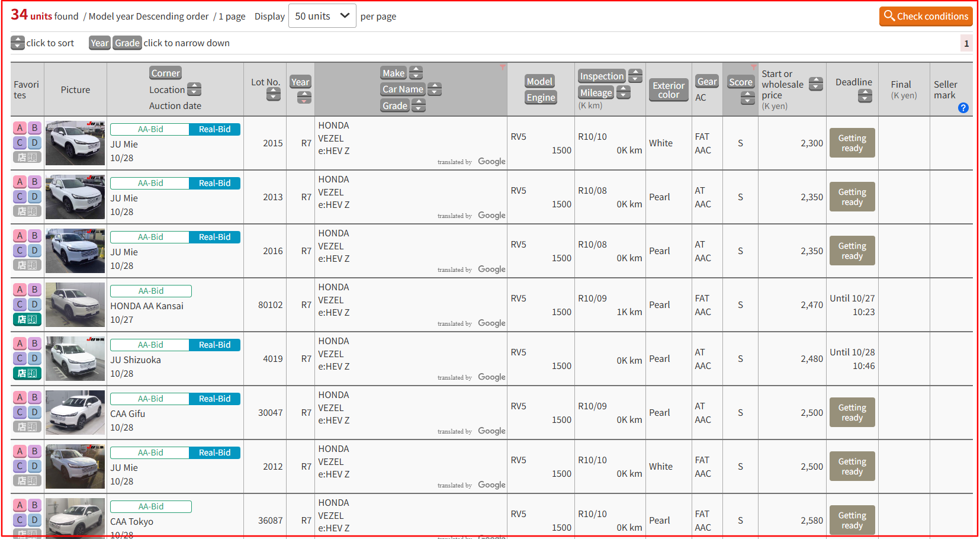Click the Engine header filter button

[541, 97]
